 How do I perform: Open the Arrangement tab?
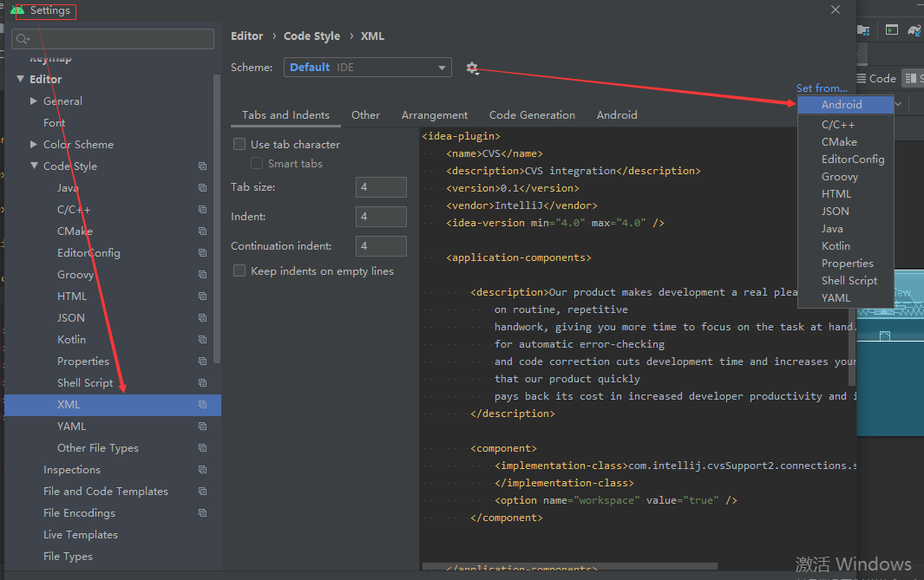(435, 114)
